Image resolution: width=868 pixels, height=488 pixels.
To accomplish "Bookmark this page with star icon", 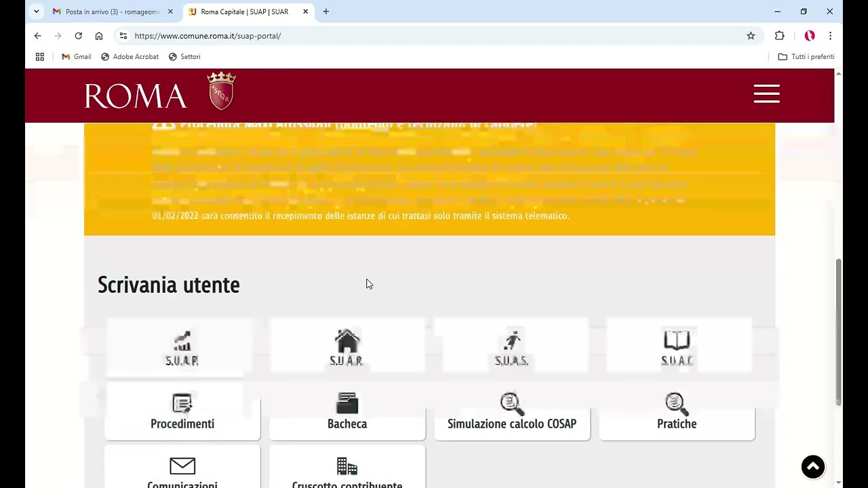I will click(x=751, y=36).
